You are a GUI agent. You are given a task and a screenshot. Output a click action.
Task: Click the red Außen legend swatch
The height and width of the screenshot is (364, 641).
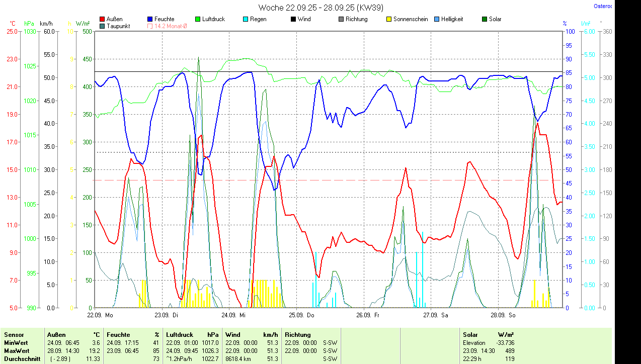point(103,19)
